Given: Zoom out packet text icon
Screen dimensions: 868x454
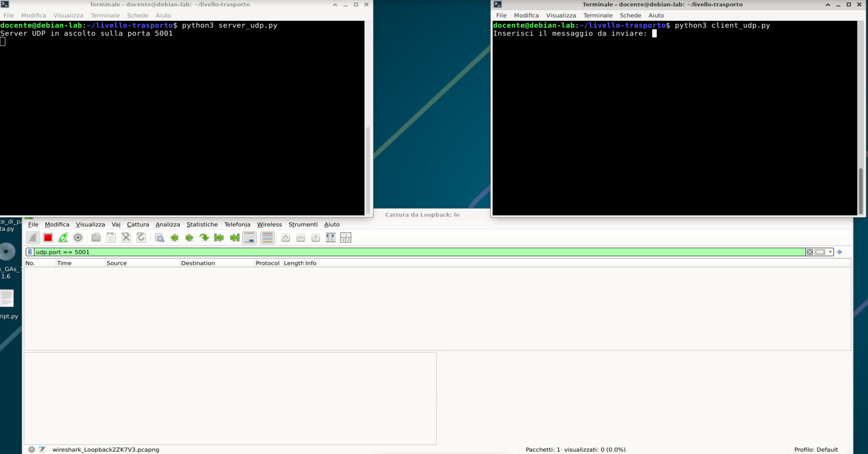Looking at the screenshot, I should pos(301,238).
